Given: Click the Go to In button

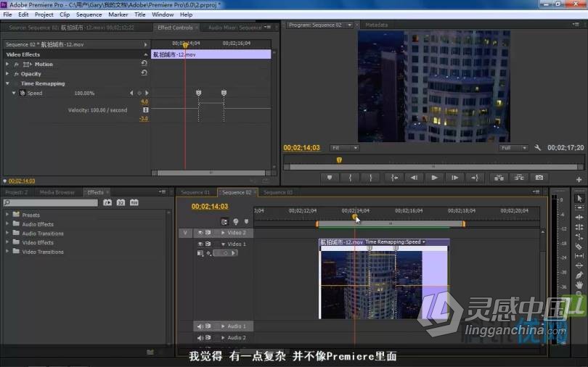Looking at the screenshot, I should [394, 178].
